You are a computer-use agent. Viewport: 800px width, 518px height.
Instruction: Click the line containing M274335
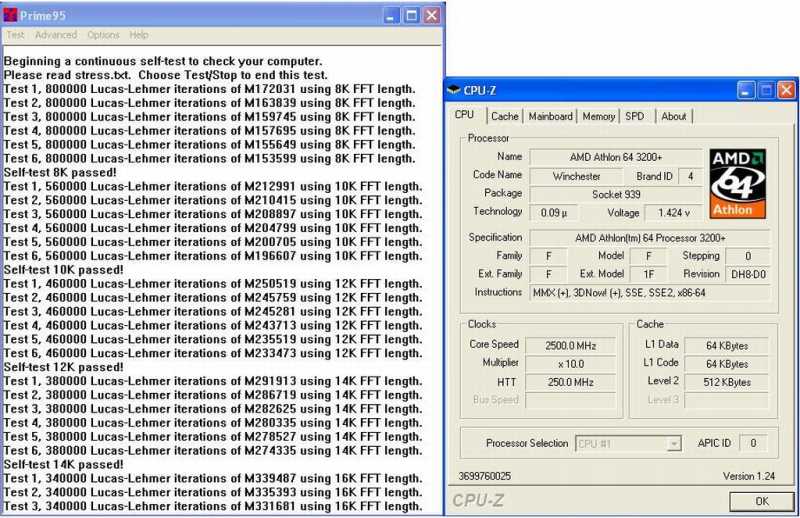[213, 451]
